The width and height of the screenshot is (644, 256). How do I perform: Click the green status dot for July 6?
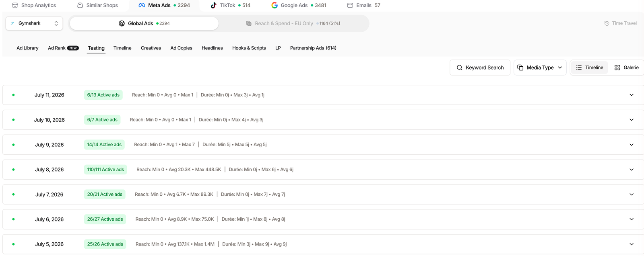click(13, 219)
